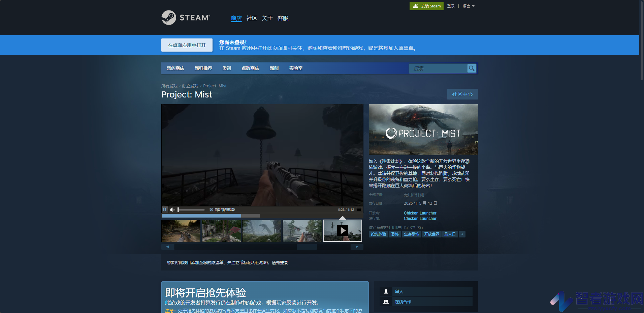Select the 抢先体验 tag
The image size is (644, 313).
(379, 234)
